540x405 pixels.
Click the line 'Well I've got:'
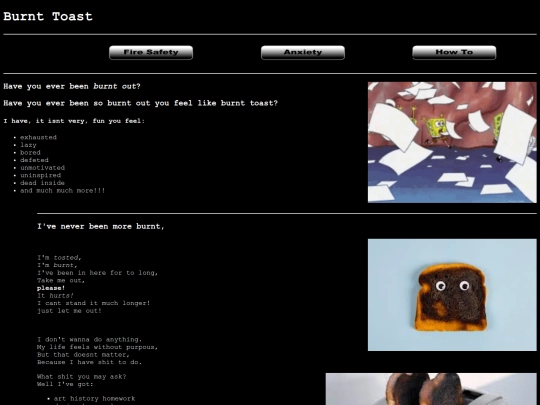(65, 384)
